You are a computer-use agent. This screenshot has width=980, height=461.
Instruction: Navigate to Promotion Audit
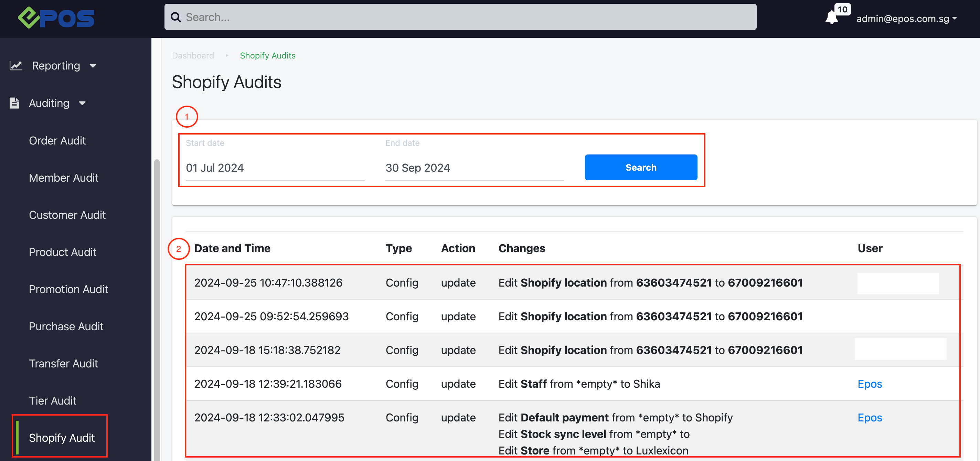(68, 289)
